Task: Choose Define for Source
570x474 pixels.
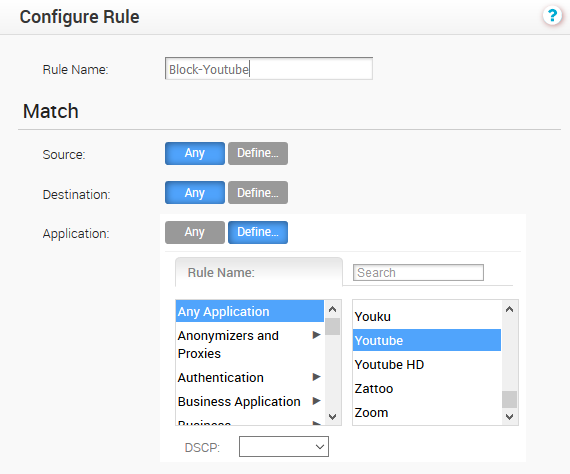Action: [x=258, y=153]
